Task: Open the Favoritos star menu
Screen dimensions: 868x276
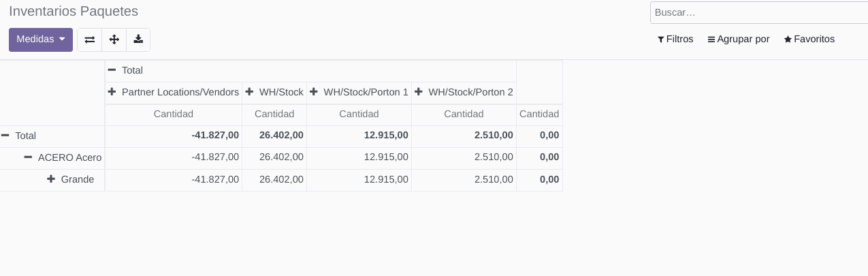Action: point(809,40)
